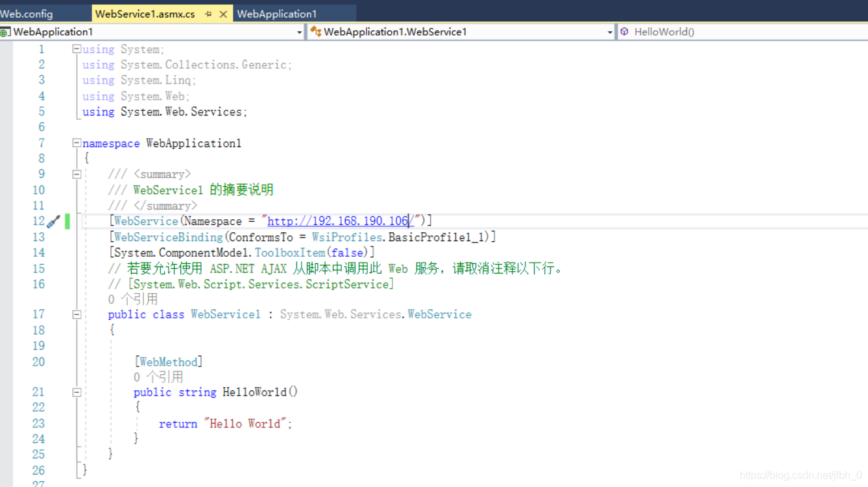Close the WebService1.asmx.cs tab
Screen dimensions: 868x487
tap(223, 14)
